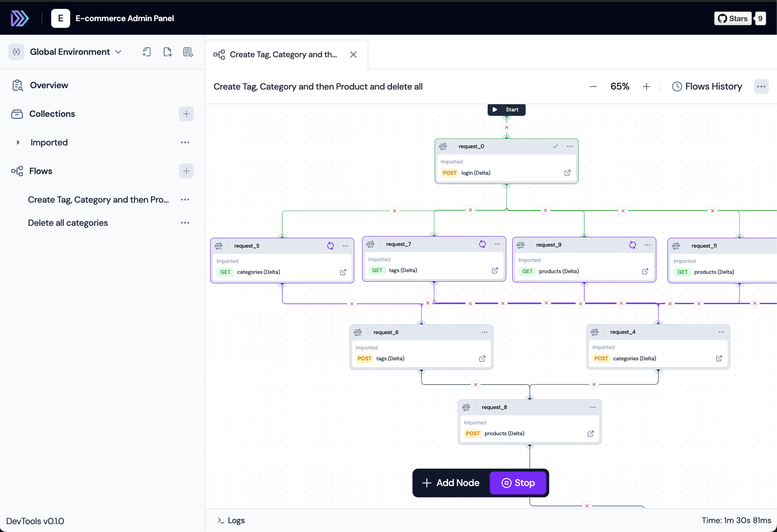
Task: Click the export environment file icon
Action: (x=167, y=52)
